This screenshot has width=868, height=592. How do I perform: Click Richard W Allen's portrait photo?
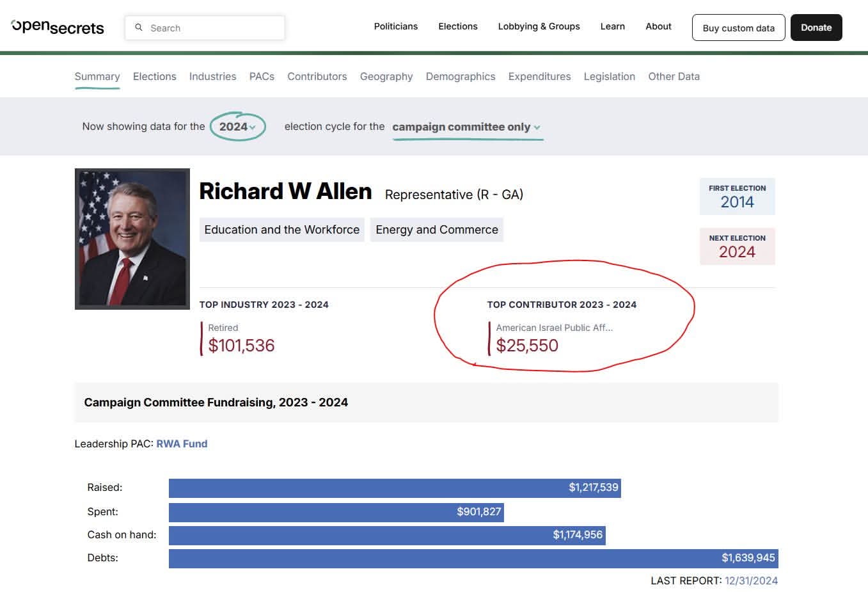pyautogui.click(x=132, y=239)
